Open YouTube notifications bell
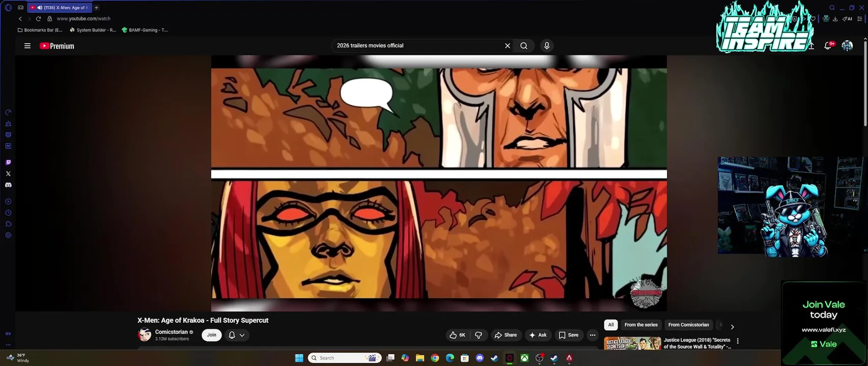Image resolution: width=868 pixels, height=366 pixels. tap(828, 46)
